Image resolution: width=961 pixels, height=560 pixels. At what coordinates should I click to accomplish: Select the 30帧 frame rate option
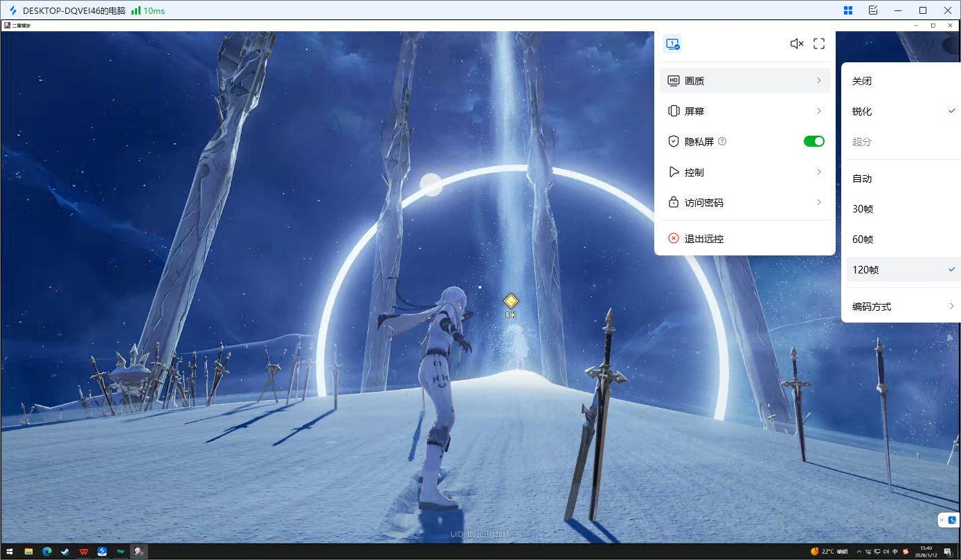(863, 209)
